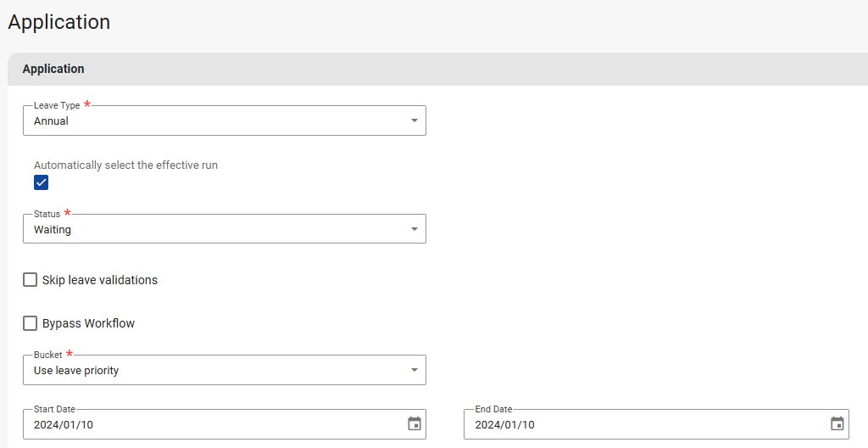Uncheck Automatically select the effective run
The height and width of the screenshot is (448, 868).
click(x=42, y=182)
